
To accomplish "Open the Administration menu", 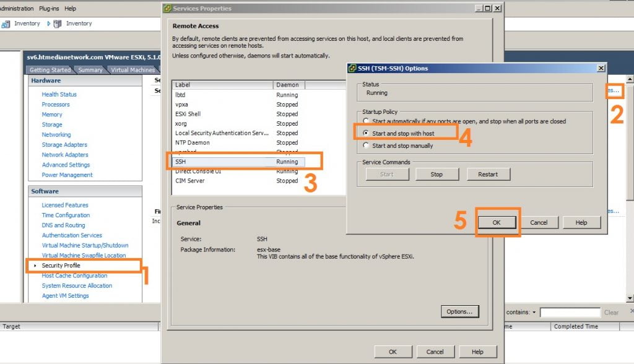I will click(16, 9).
